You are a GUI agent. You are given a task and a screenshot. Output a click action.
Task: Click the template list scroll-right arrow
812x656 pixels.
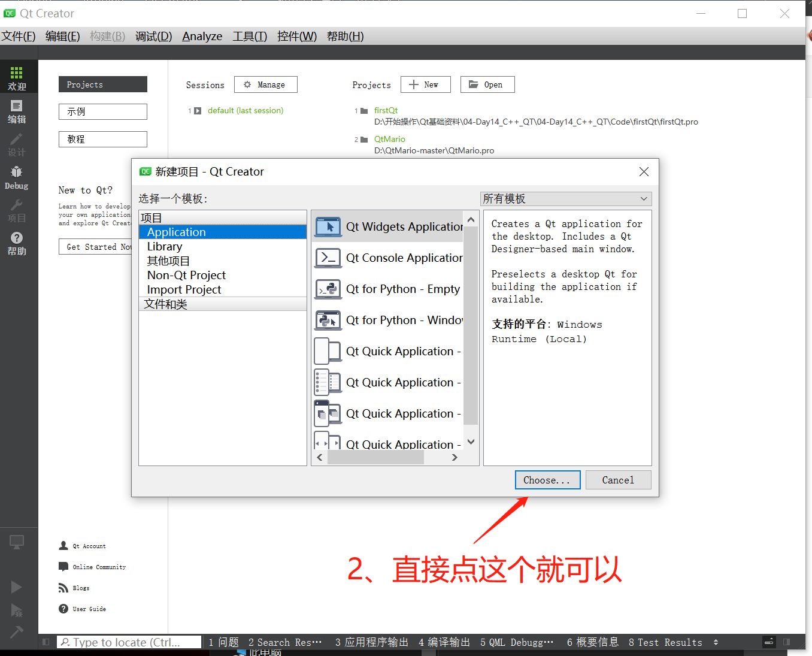[x=455, y=458]
